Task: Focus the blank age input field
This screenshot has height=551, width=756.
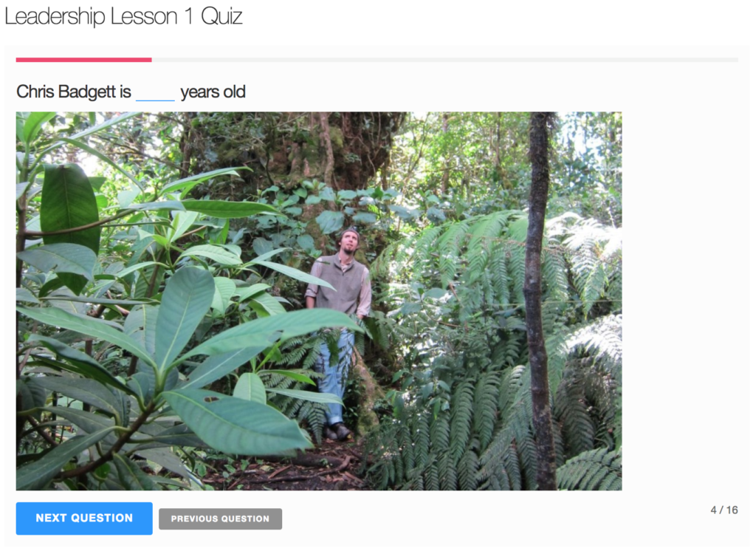Action: [155, 92]
